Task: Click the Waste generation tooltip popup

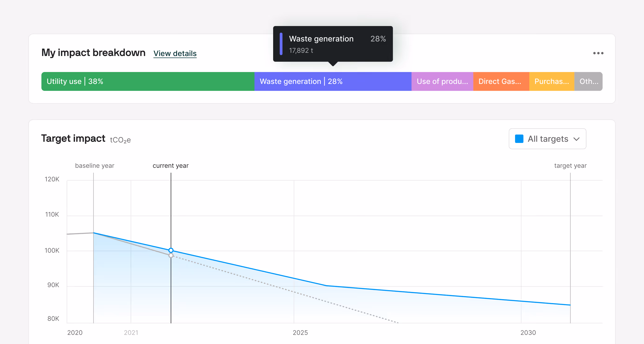Action: point(332,44)
